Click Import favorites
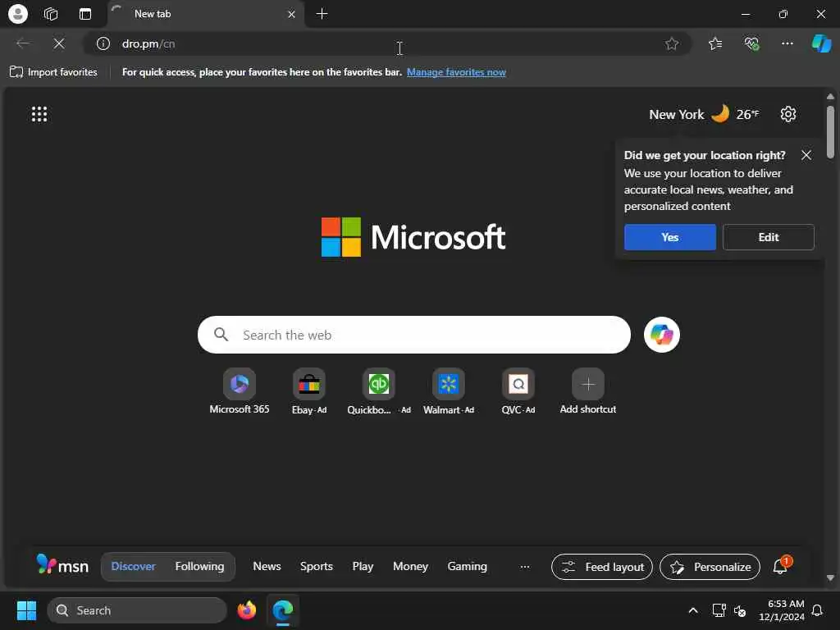The width and height of the screenshot is (840, 630). tap(53, 72)
